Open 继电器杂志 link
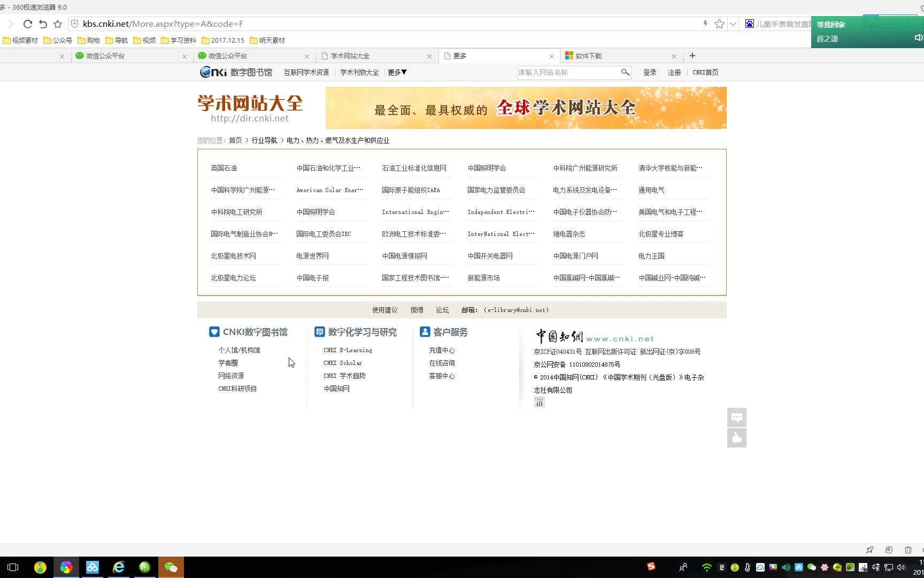This screenshot has width=924, height=578. [x=569, y=234]
